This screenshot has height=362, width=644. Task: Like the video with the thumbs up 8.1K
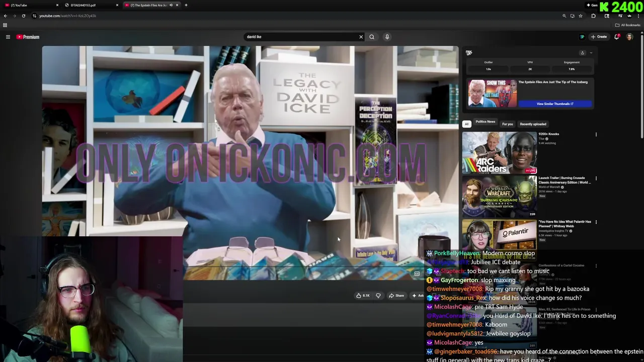coord(363,296)
